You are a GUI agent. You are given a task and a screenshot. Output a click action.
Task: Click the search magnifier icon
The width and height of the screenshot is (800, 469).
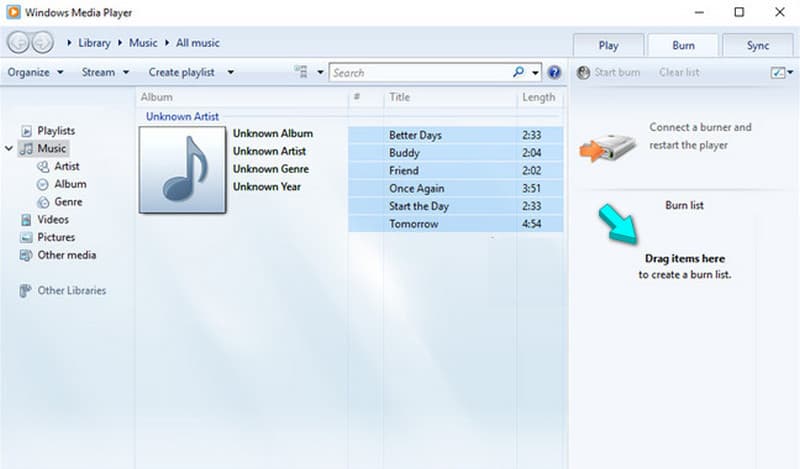pos(518,72)
